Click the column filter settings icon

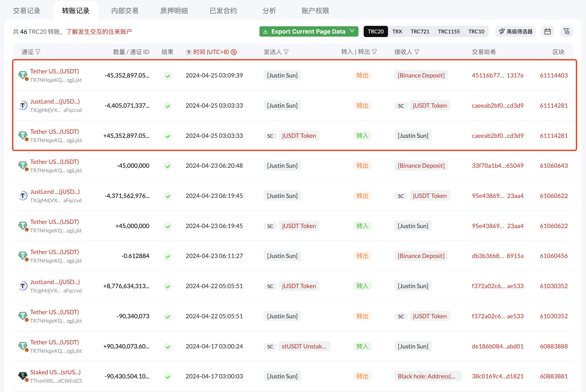coord(566,31)
